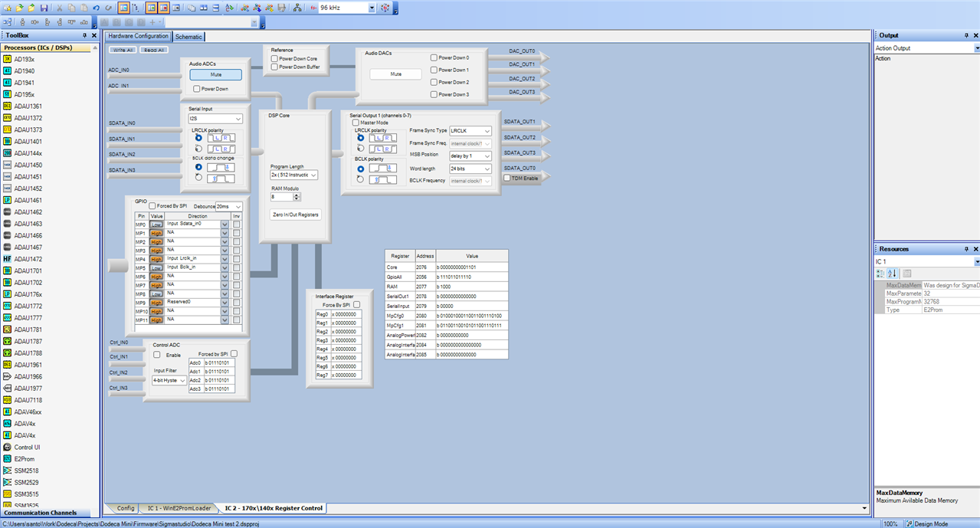Open the Program Length dropdown

[293, 175]
